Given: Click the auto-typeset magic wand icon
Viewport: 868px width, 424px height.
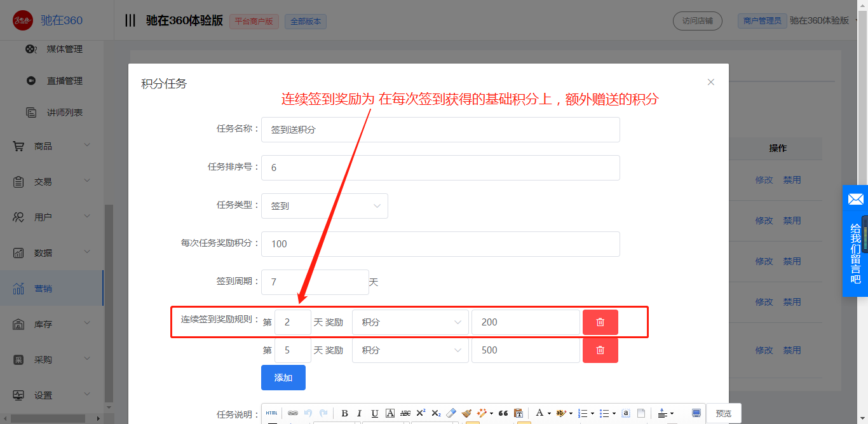Looking at the screenshot, I should (482, 413).
